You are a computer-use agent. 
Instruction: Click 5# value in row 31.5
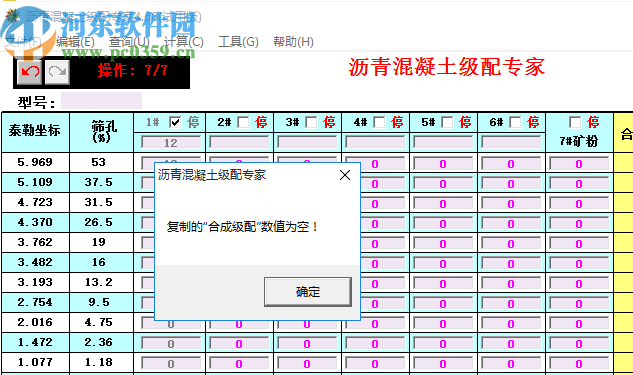pyautogui.click(x=443, y=204)
